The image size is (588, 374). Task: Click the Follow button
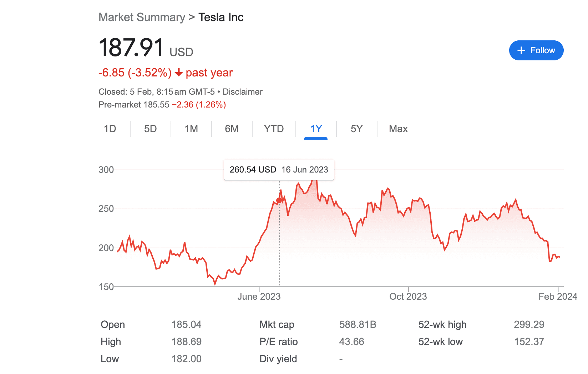click(x=536, y=50)
